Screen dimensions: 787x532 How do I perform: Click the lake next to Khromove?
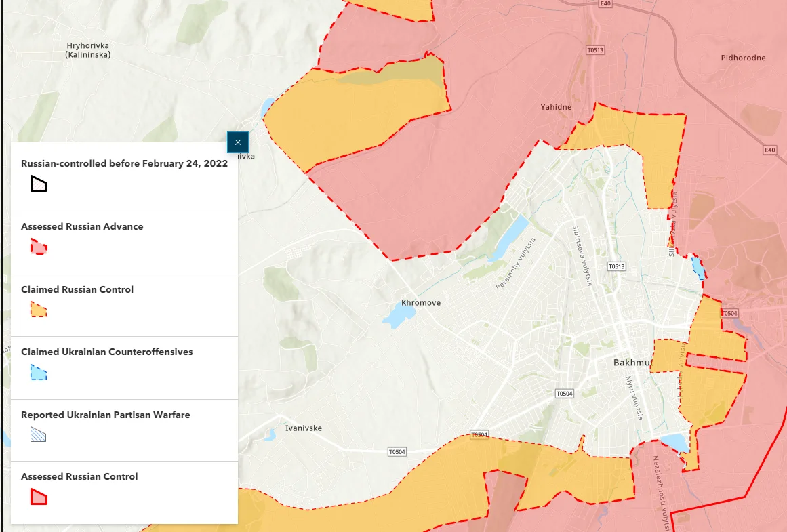point(398,314)
